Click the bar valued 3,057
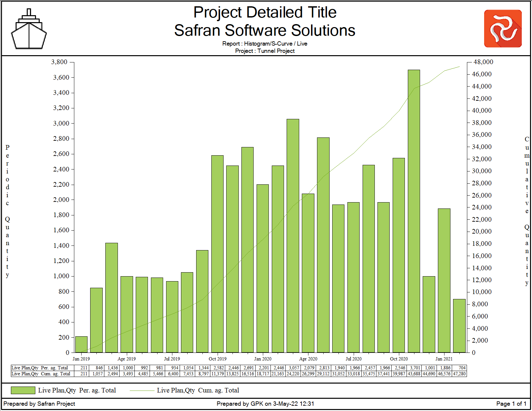 pos(293,236)
